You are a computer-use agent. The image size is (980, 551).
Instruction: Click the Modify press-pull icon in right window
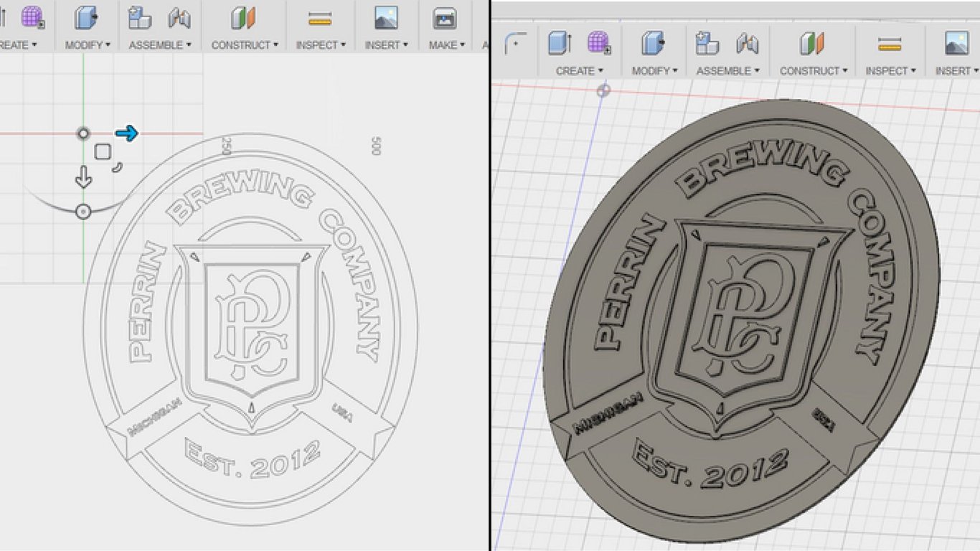point(654,43)
